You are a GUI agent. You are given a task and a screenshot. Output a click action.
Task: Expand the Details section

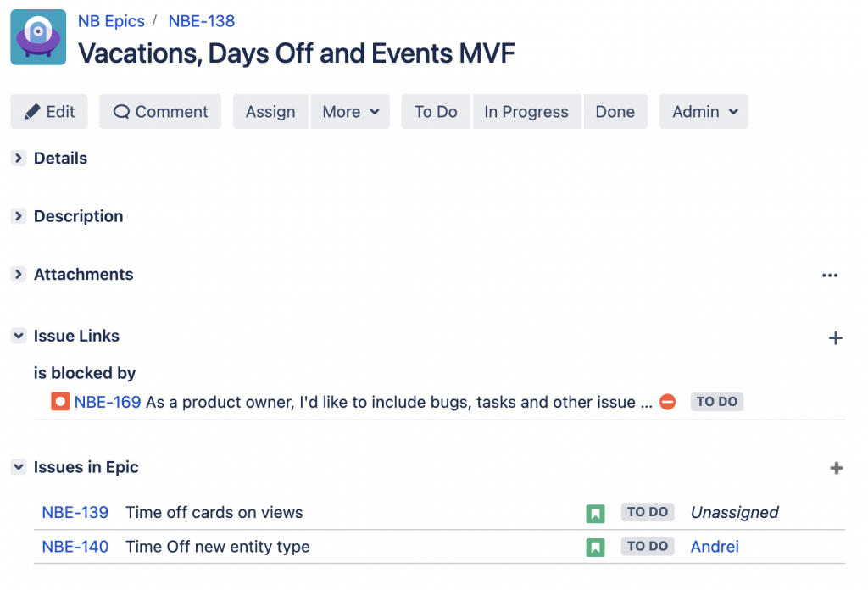(18, 158)
